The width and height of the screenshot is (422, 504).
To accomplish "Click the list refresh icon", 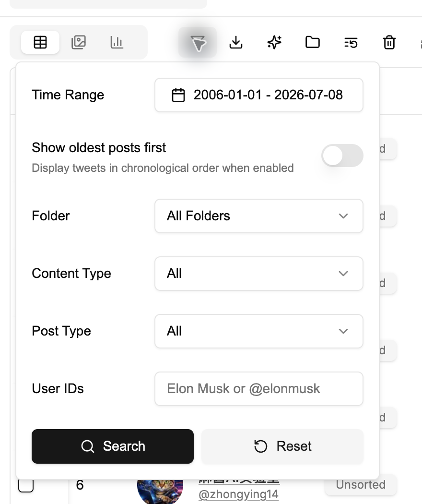I will pos(351,42).
